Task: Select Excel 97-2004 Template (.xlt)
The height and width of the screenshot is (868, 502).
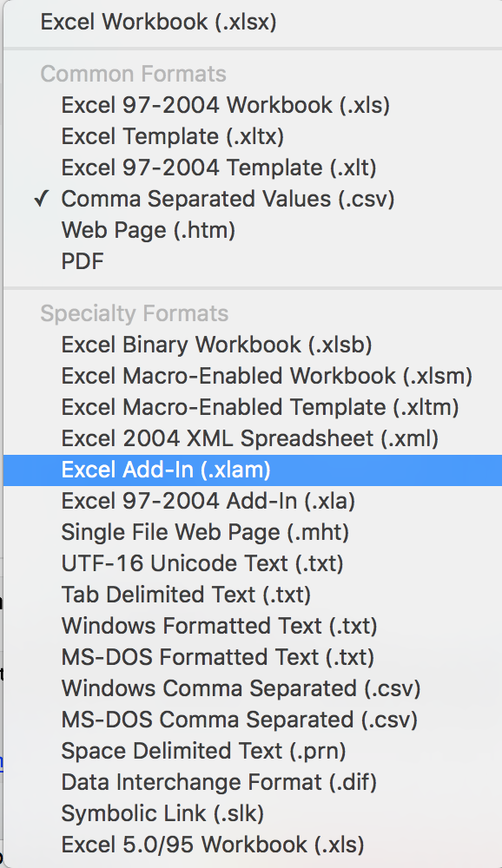Action: coord(253,168)
